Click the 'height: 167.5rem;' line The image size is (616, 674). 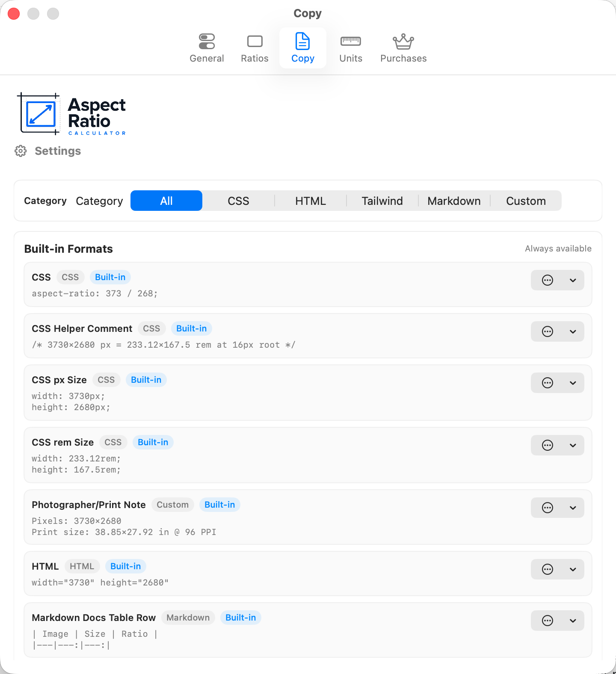click(76, 470)
